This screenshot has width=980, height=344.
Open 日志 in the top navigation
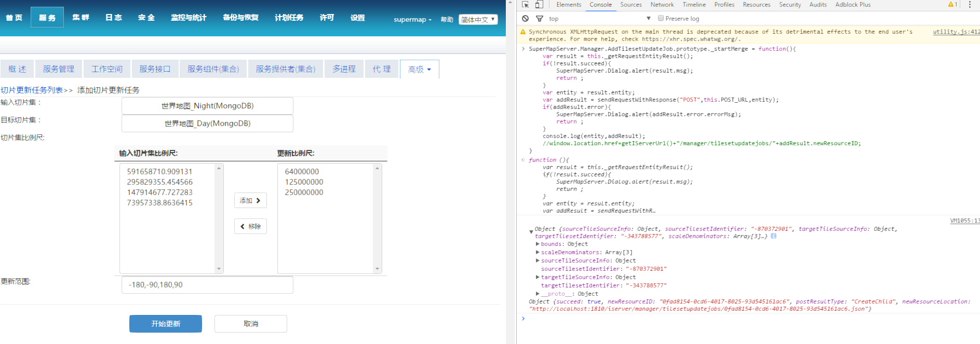click(x=113, y=18)
